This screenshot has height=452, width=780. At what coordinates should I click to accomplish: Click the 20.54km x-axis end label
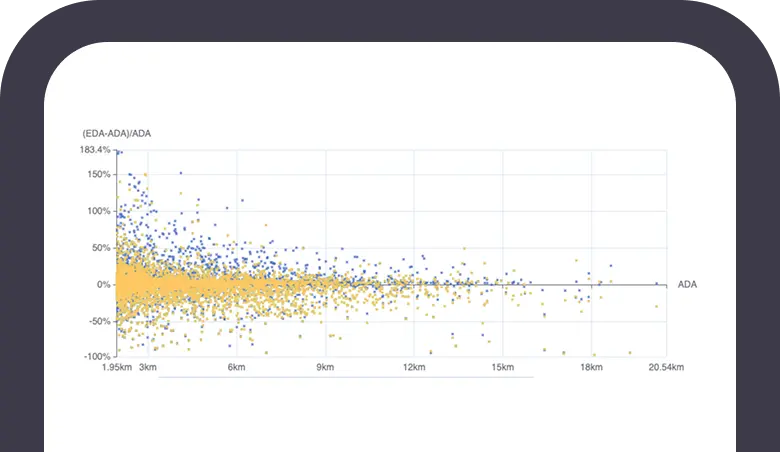click(664, 368)
